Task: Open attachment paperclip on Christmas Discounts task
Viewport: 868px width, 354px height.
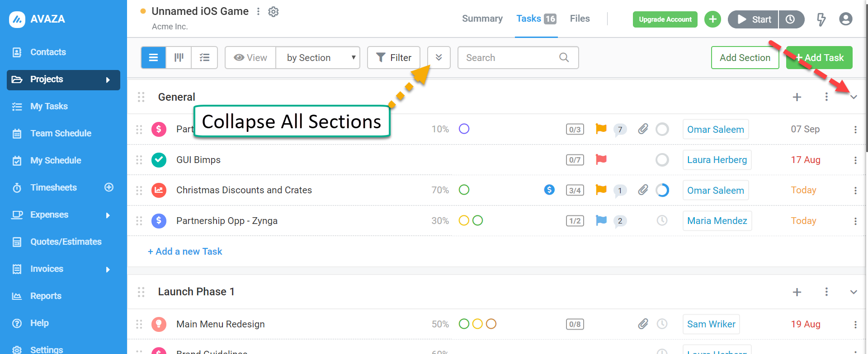Action: (643, 190)
